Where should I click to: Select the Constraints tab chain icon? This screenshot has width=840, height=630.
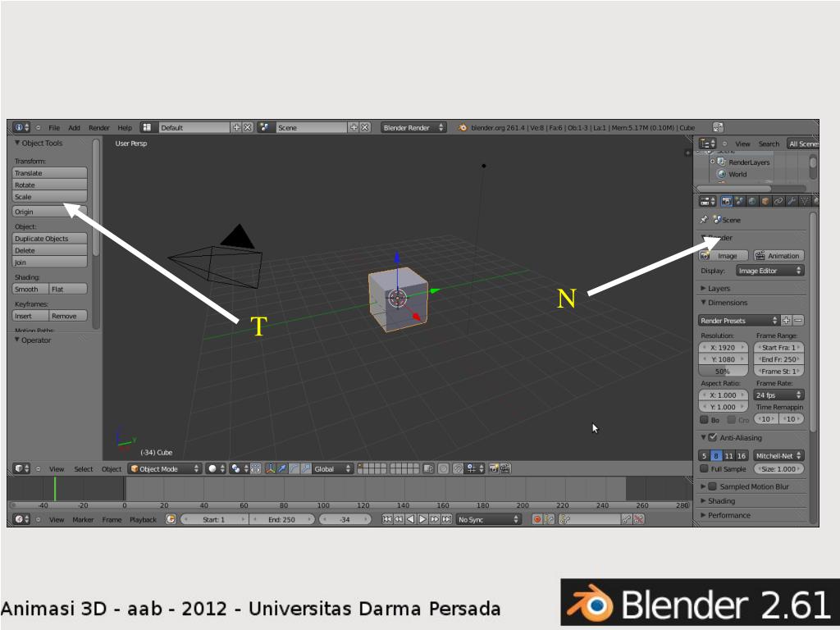[x=778, y=202]
